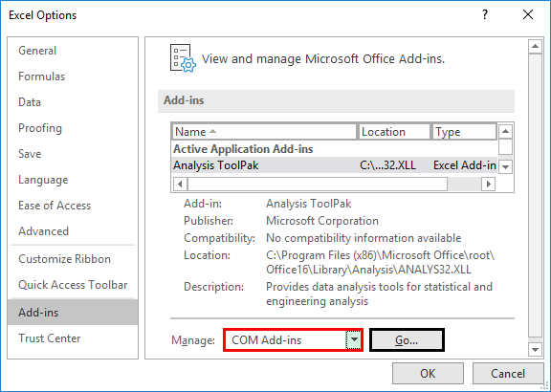Open the Manage dropdown arrow
The height and width of the screenshot is (392, 551).
[x=354, y=339]
